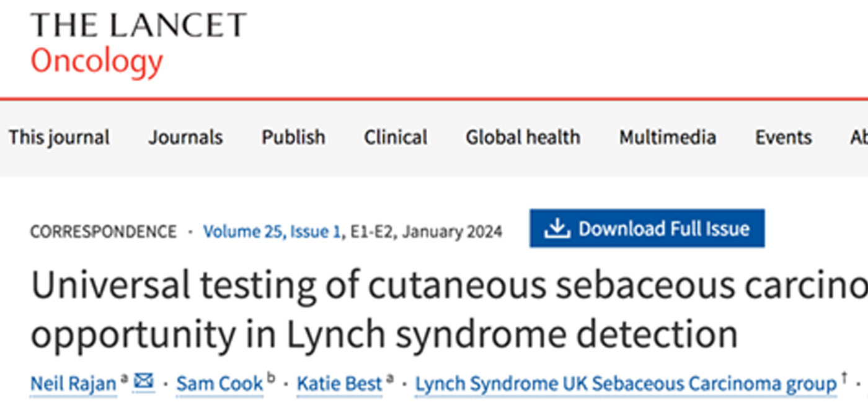The height and width of the screenshot is (405, 868).
Task: Open the Multimedia menu item
Action: tap(668, 137)
